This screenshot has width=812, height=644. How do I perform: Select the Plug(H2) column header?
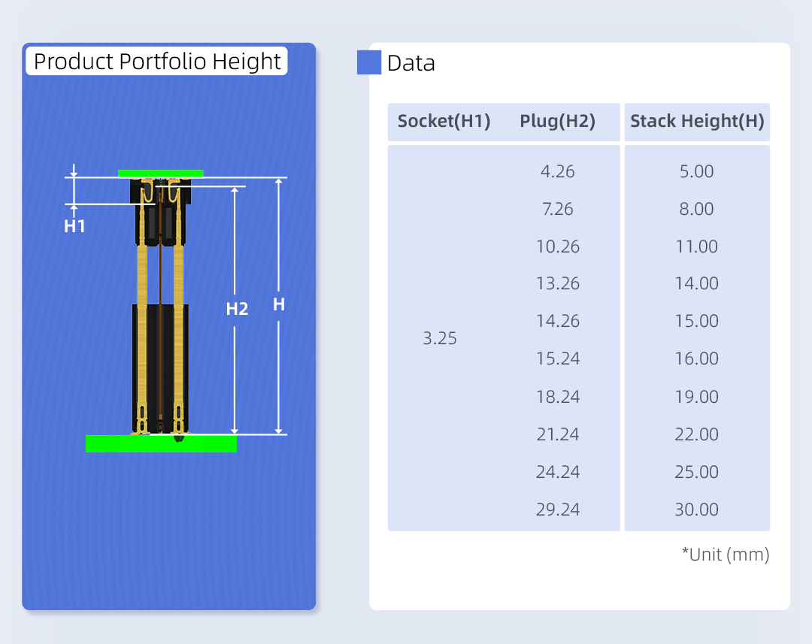pyautogui.click(x=557, y=122)
